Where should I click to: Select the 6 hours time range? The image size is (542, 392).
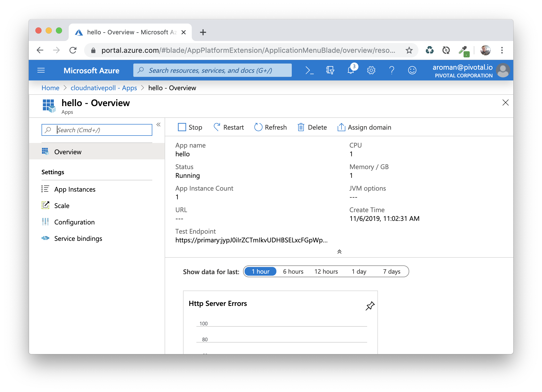(x=293, y=272)
